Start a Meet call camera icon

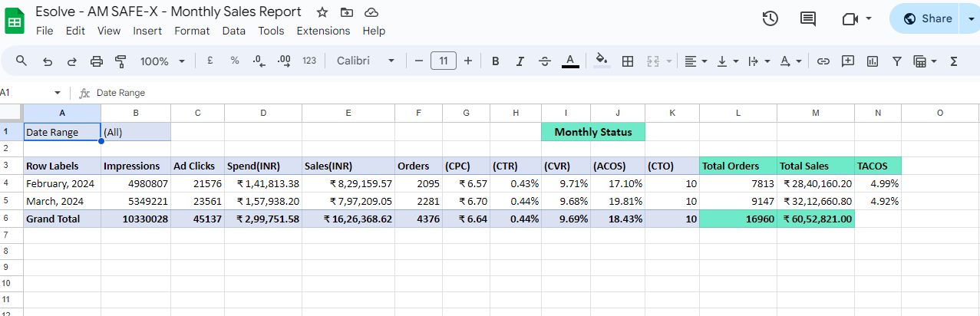(x=850, y=18)
